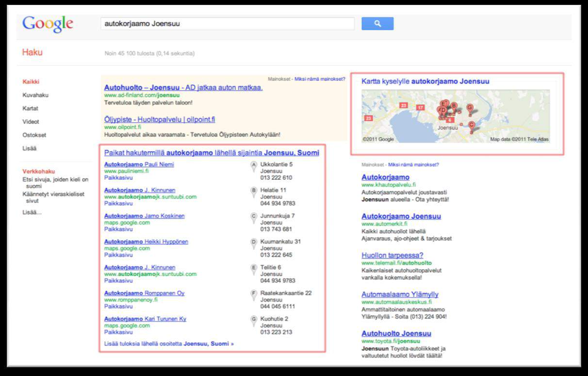Click www.pauliniemi.fi URL text

[x=126, y=171]
